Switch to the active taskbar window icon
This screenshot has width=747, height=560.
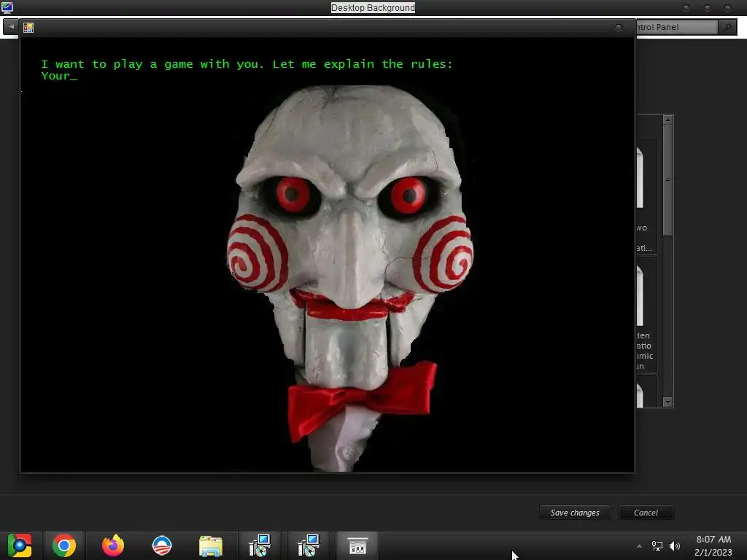coord(357,545)
